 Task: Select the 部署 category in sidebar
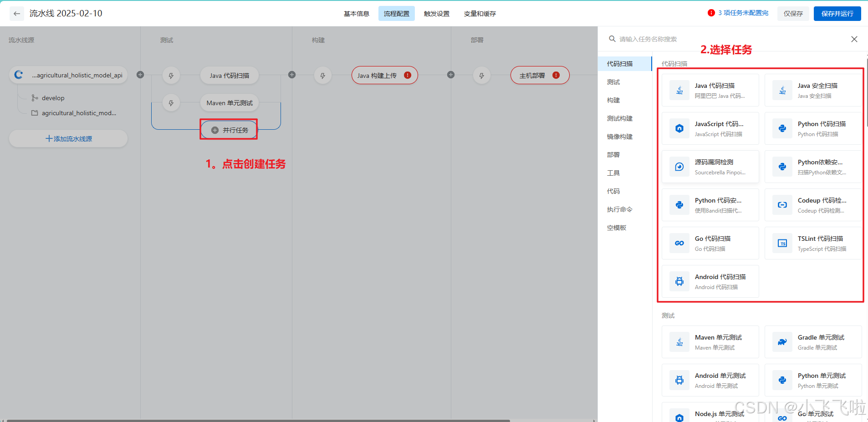click(x=625, y=155)
